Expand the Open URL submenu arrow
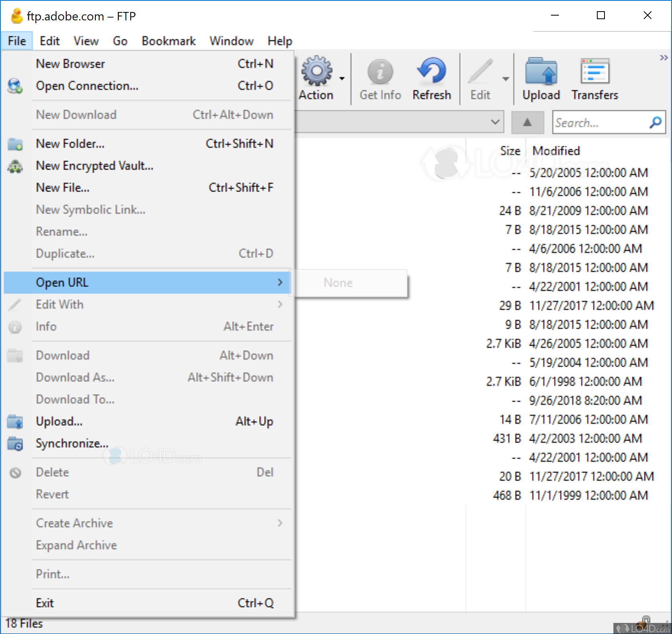Screen dimensions: 672x634 point(280,282)
